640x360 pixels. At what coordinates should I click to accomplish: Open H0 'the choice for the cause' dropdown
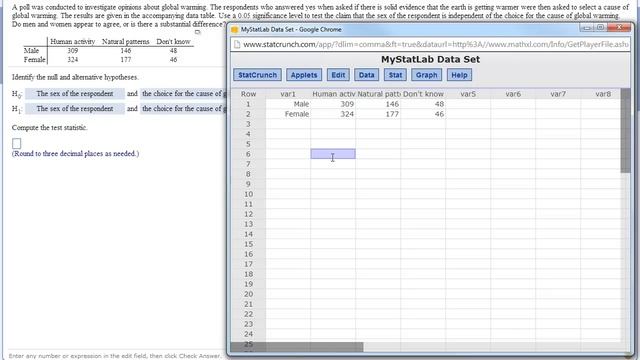tap(183, 94)
